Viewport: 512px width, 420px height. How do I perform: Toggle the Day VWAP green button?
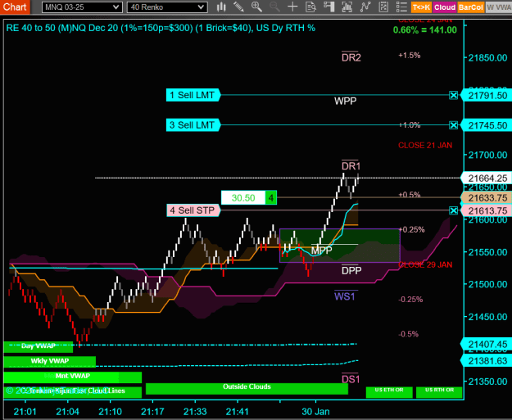pyautogui.click(x=39, y=346)
